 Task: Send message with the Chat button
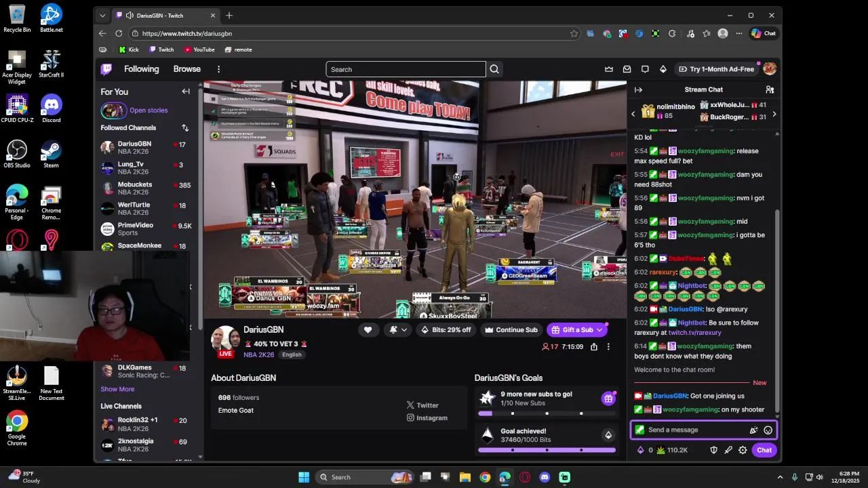[764, 450]
